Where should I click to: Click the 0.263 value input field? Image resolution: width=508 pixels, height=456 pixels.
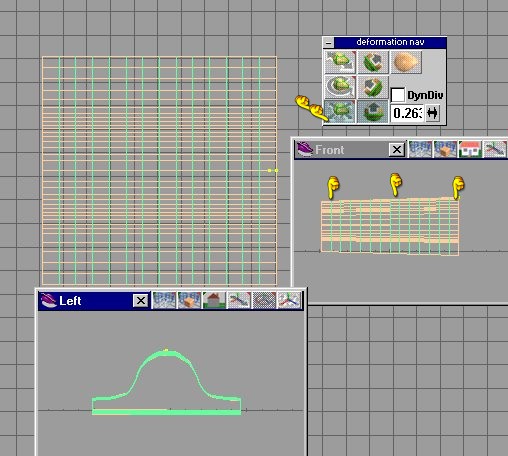[407, 113]
